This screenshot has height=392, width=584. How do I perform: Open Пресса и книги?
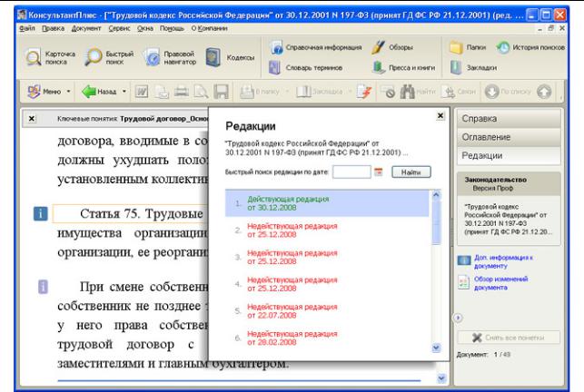404,68
